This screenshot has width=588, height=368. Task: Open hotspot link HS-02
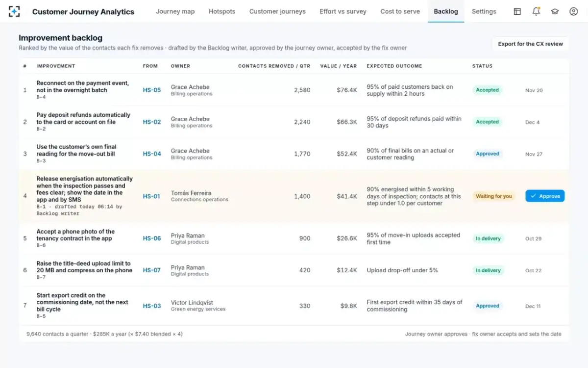point(152,122)
